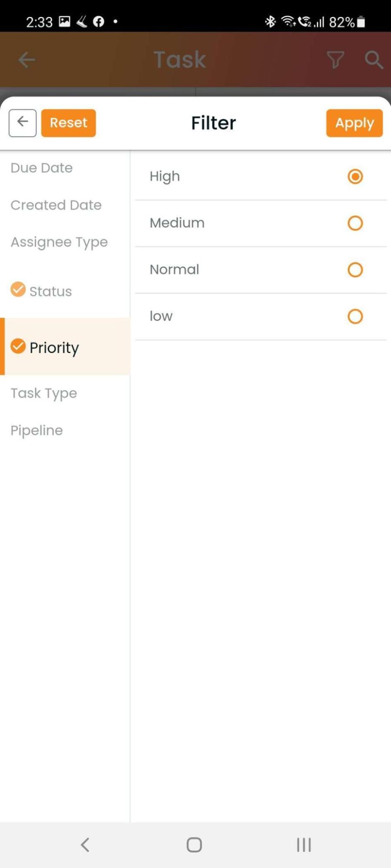391x868 pixels.
Task: Select the Normal priority radio button
Action: pyautogui.click(x=355, y=270)
